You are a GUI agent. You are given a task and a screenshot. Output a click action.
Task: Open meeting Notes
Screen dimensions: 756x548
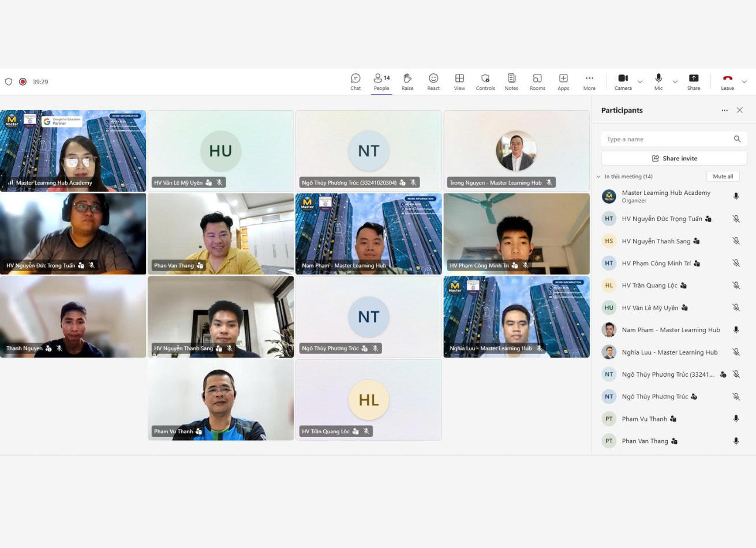coord(511,82)
